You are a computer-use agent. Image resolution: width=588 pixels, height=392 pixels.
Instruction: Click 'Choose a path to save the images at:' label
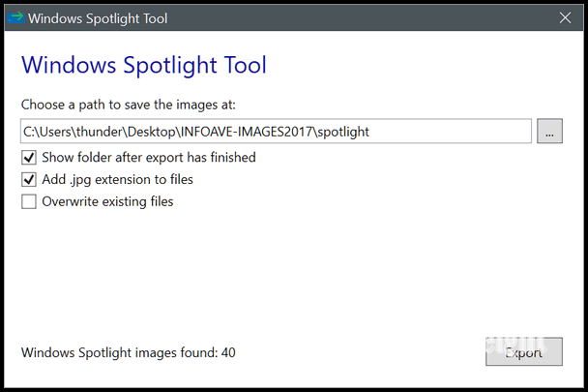pyautogui.click(x=129, y=105)
